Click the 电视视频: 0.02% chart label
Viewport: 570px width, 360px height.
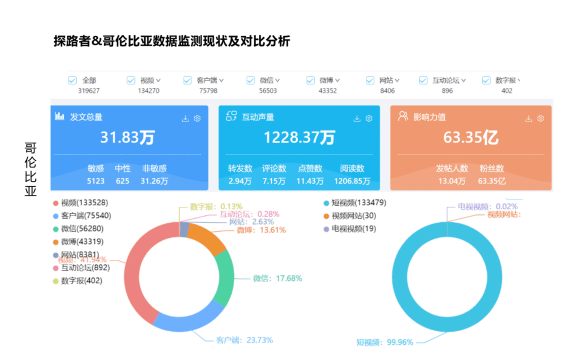[x=488, y=207]
